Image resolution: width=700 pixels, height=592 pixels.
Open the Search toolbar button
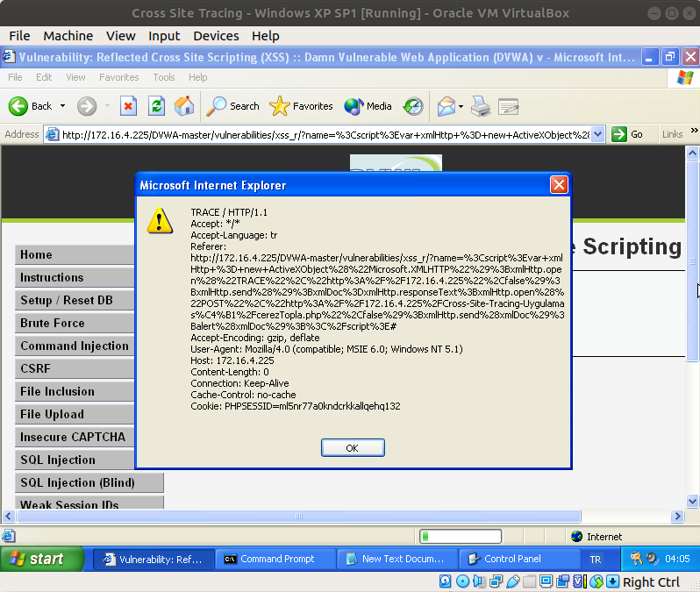(x=232, y=106)
